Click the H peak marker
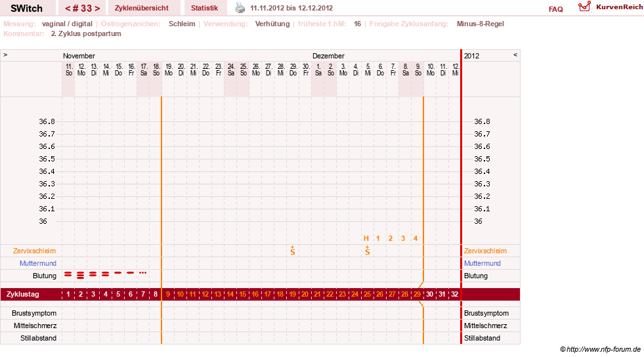This screenshot has width=644, height=357. (366, 238)
